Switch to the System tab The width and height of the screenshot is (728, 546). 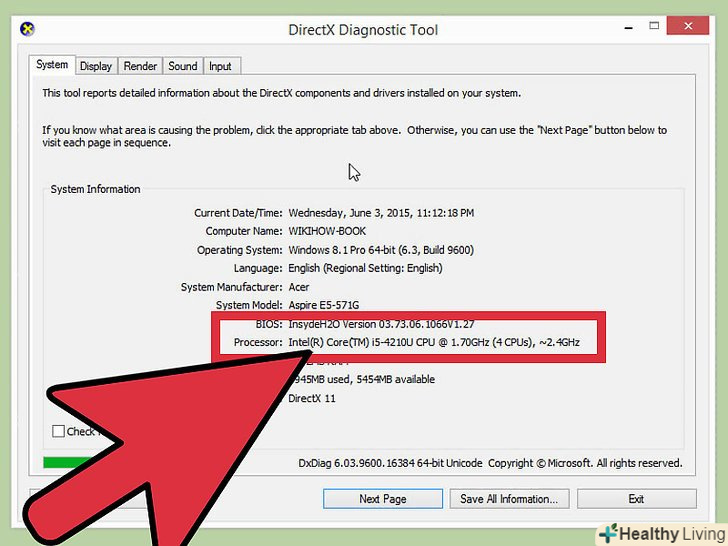coord(52,66)
